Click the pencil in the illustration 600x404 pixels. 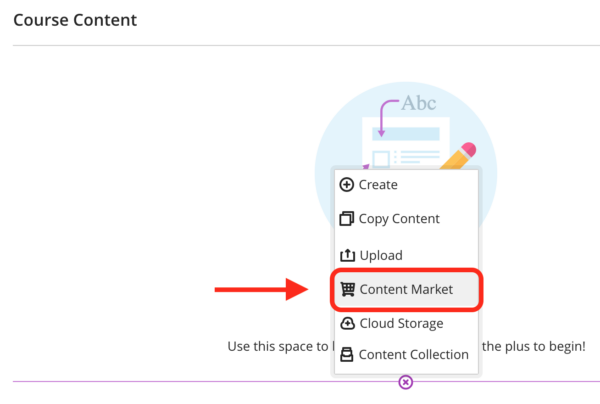[458, 156]
